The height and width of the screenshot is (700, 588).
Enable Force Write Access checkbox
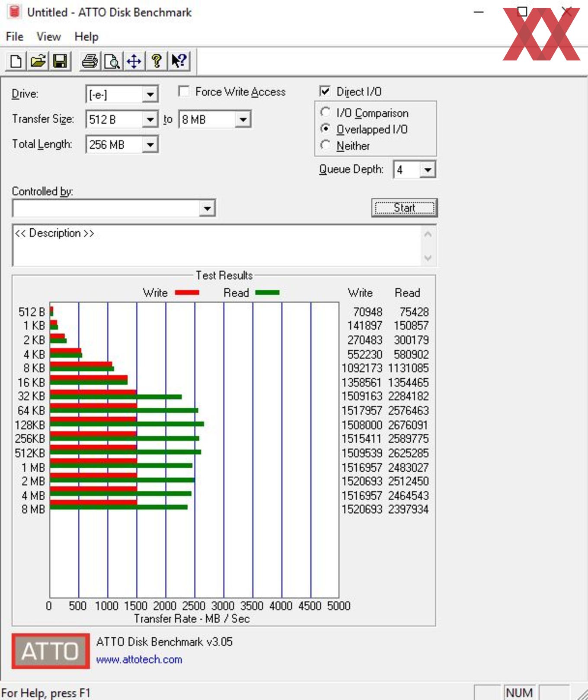click(x=184, y=91)
